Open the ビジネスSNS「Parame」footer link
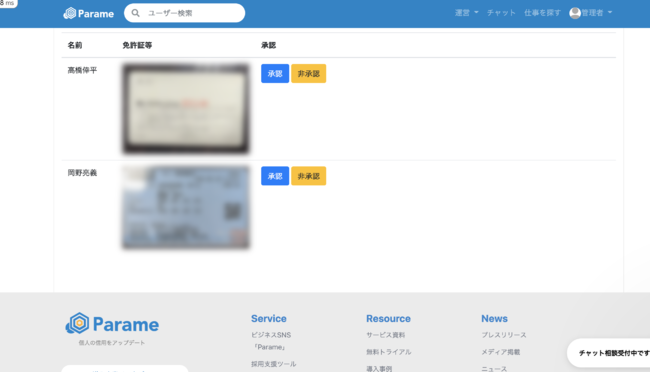This screenshot has width=650, height=373. click(271, 341)
